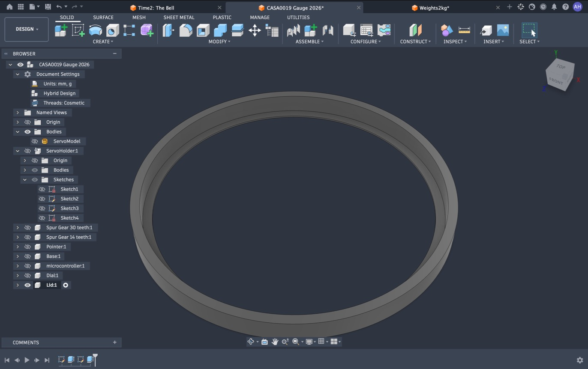The height and width of the screenshot is (369, 588).
Task: Activate the Move/Copy tool
Action: [x=255, y=30]
